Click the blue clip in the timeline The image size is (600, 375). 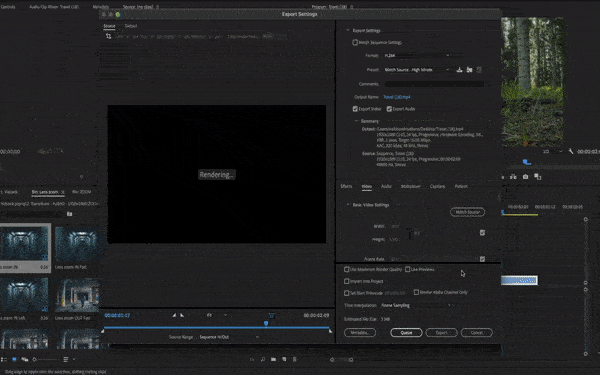point(519,280)
